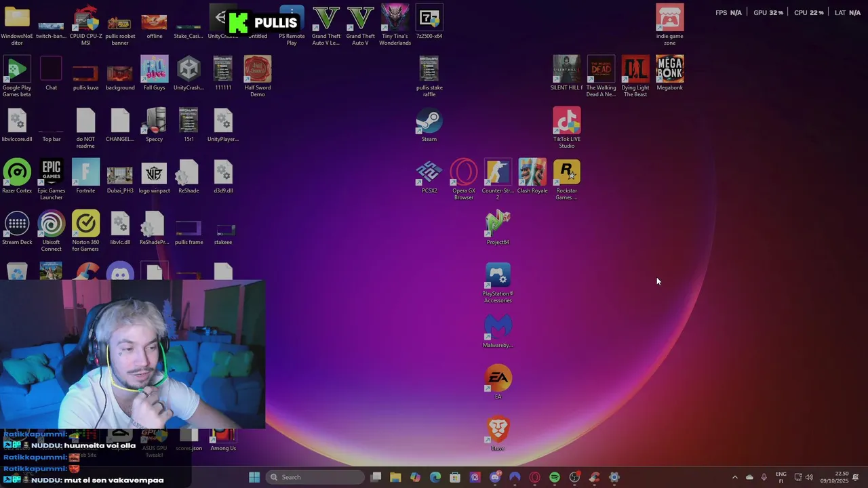The width and height of the screenshot is (868, 488).
Task: Switch to Spotify in the taskbar
Action: pyautogui.click(x=555, y=477)
